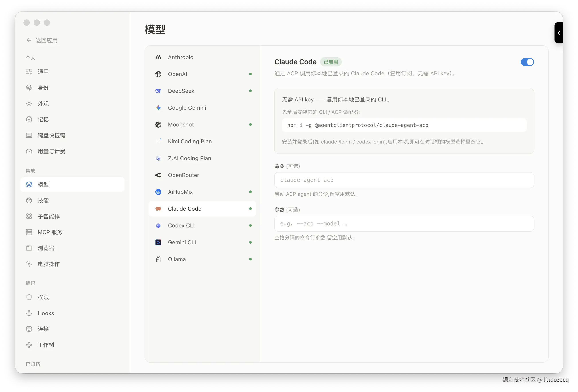Open 连接 globe icon
578x392 pixels.
[x=29, y=329]
